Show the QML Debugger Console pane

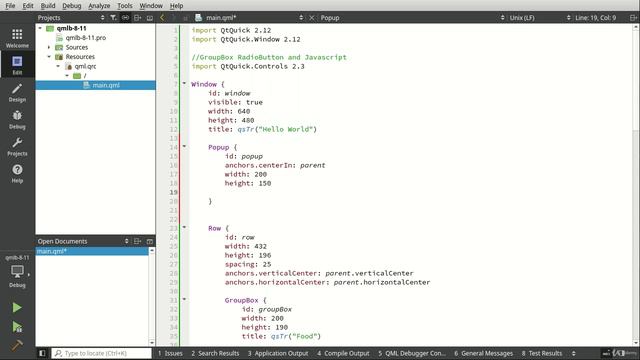pos(412,353)
